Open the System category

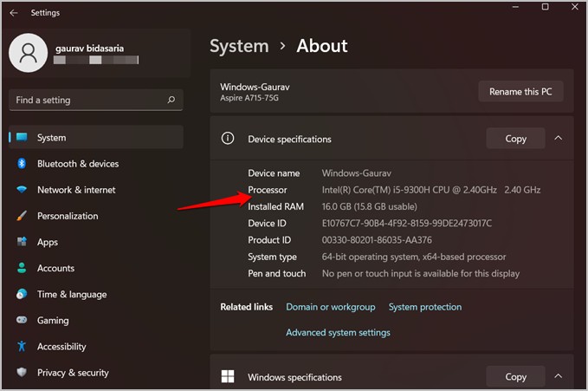pos(96,138)
